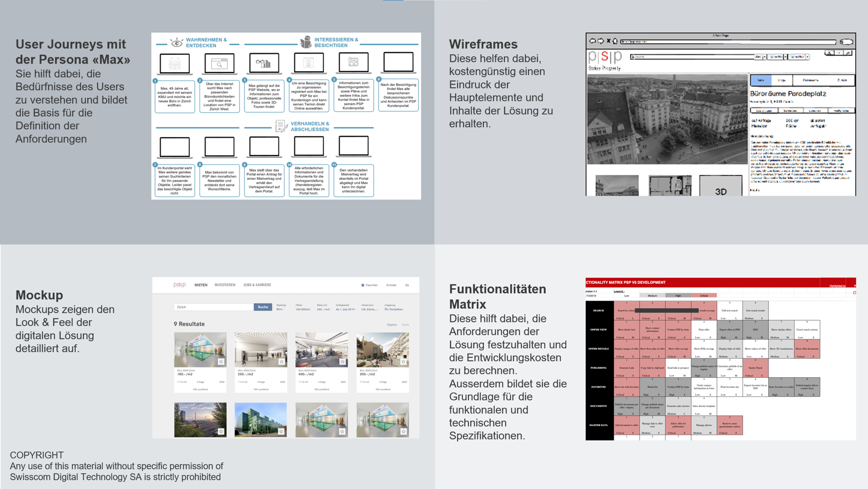Favorite the 250.-/m2 office listing
The width and height of the screenshot is (868, 489).
(x=282, y=362)
